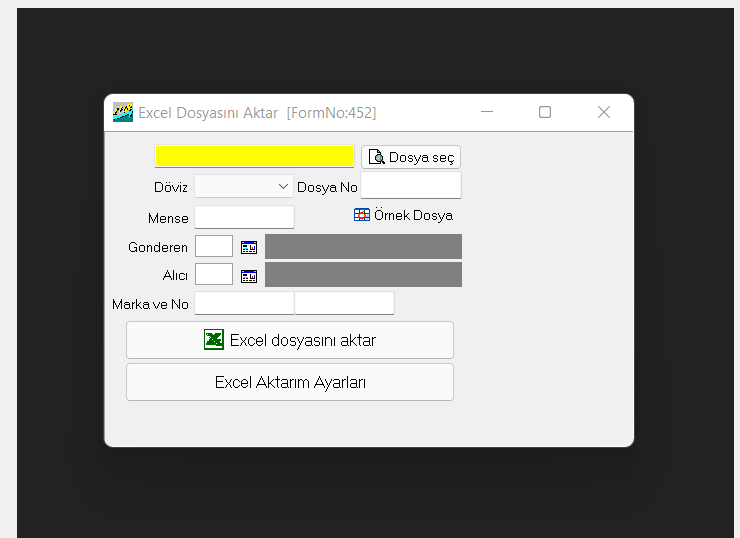The width and height of the screenshot is (740, 538).
Task: Click the gray Alıcı name display field
Action: coord(363,275)
